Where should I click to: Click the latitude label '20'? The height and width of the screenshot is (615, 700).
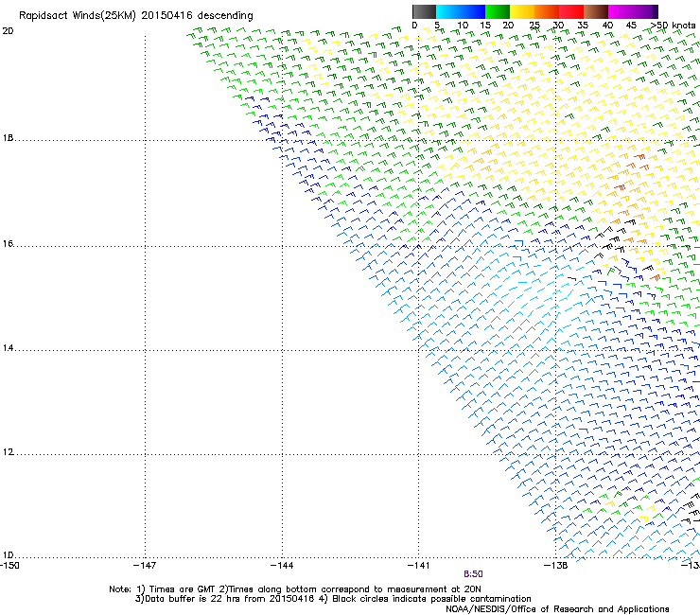click(x=8, y=31)
